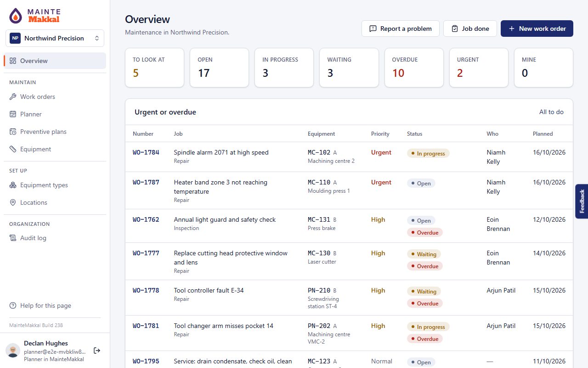Click the Overview grid icon in sidebar
The height and width of the screenshot is (368, 588).
[13, 61]
